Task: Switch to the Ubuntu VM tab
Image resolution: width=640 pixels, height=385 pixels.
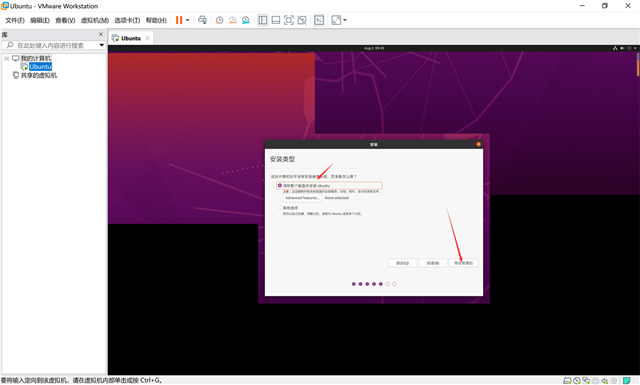Action: [131, 38]
